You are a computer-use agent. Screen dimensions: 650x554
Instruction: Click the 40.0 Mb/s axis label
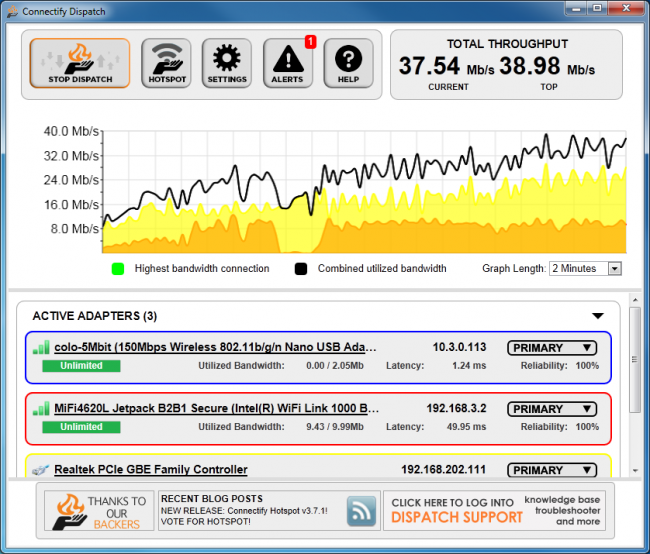pyautogui.click(x=71, y=131)
